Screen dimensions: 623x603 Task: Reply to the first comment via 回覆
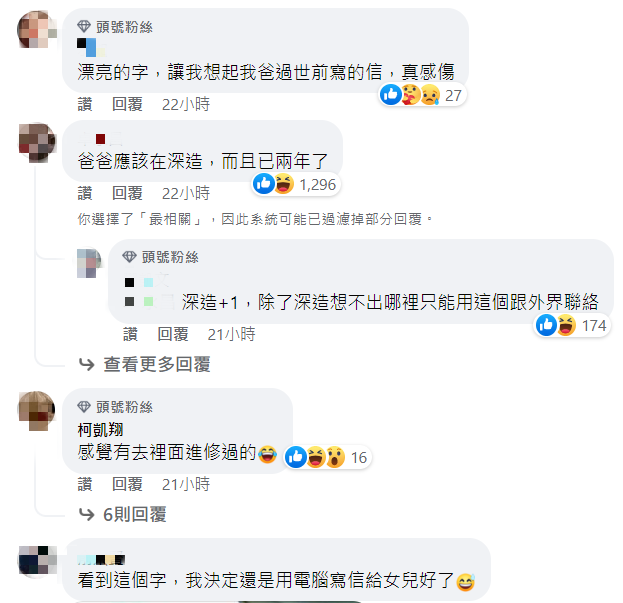tap(127, 104)
